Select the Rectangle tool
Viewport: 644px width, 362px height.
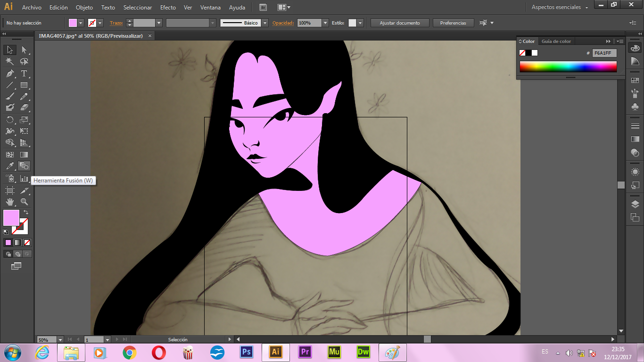click(x=24, y=85)
